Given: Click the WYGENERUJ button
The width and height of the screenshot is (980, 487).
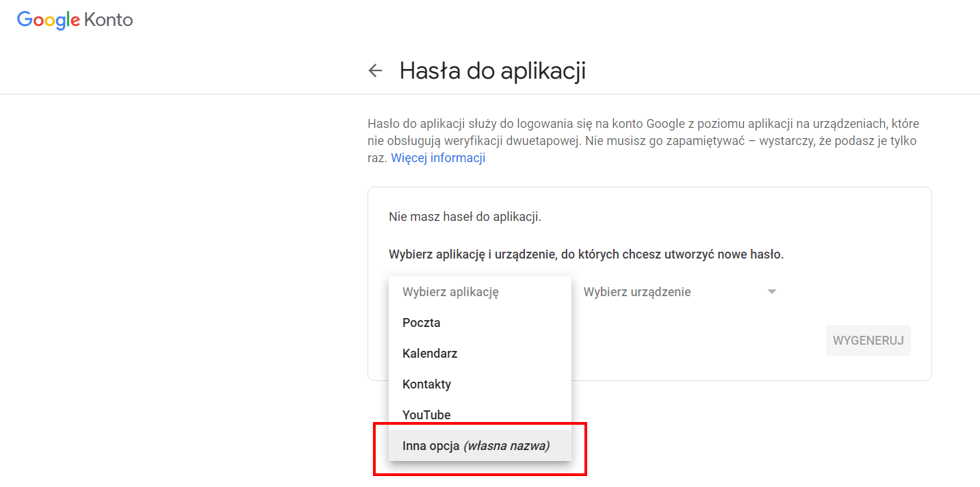Looking at the screenshot, I should [x=868, y=340].
